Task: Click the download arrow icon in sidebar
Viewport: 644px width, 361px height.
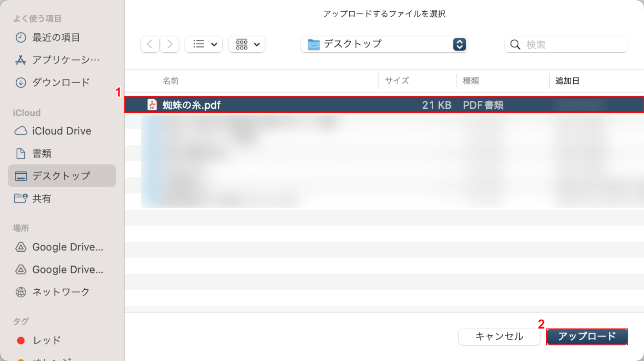Action: point(21,83)
